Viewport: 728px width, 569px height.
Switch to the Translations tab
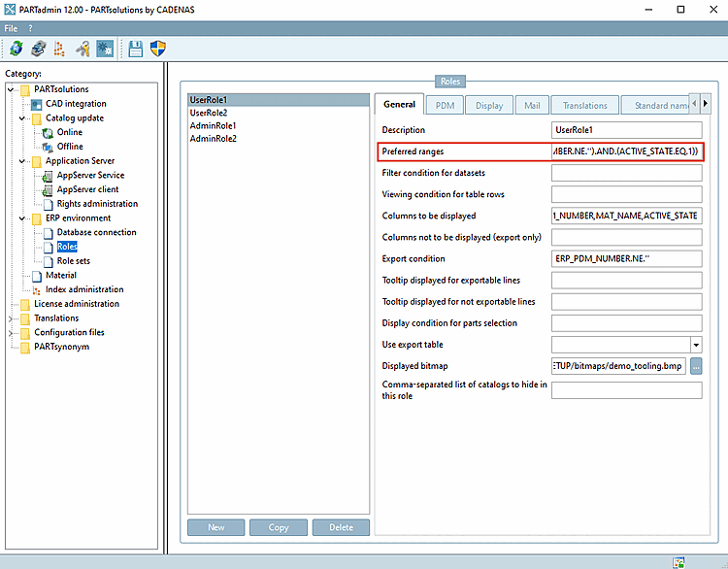pos(584,106)
